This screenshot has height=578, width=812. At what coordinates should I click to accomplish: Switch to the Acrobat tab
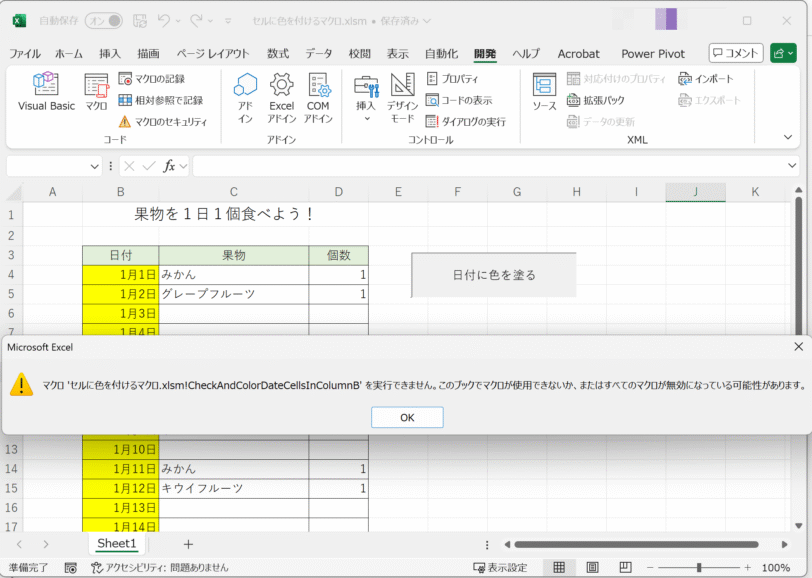tap(578, 53)
